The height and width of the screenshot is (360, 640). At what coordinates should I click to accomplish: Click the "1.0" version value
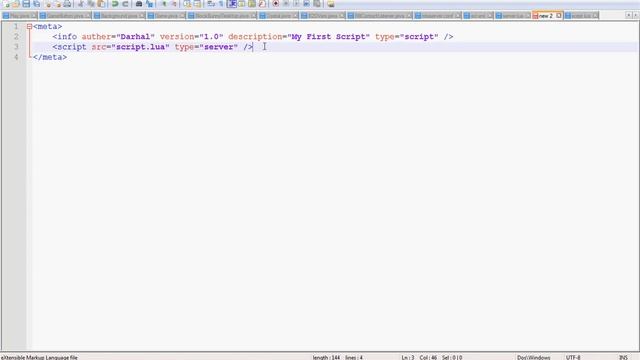tap(211, 37)
